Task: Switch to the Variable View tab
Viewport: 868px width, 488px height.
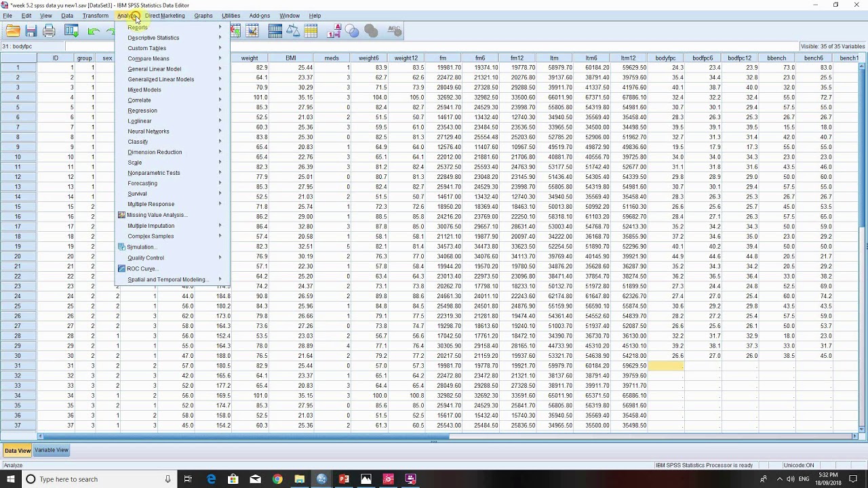Action: pos(52,450)
